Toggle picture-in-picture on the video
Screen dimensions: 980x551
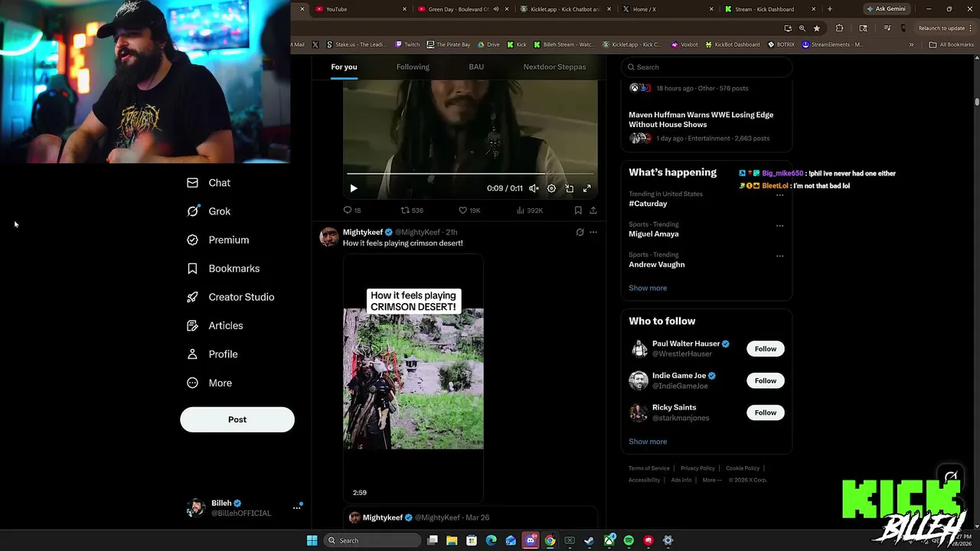coord(569,188)
